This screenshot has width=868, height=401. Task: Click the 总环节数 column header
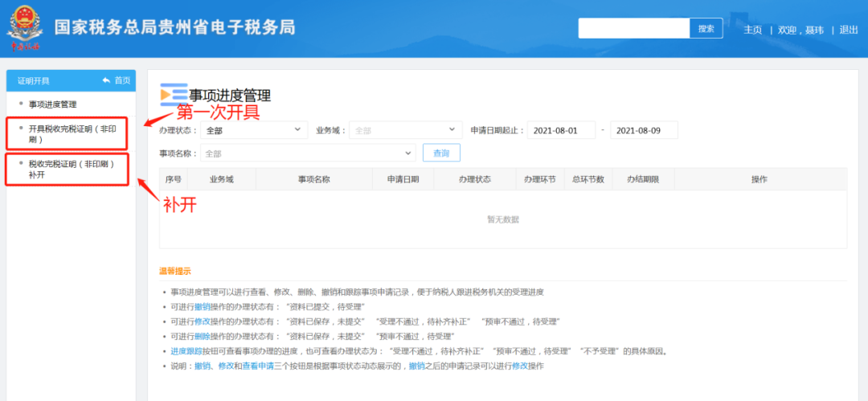588,179
